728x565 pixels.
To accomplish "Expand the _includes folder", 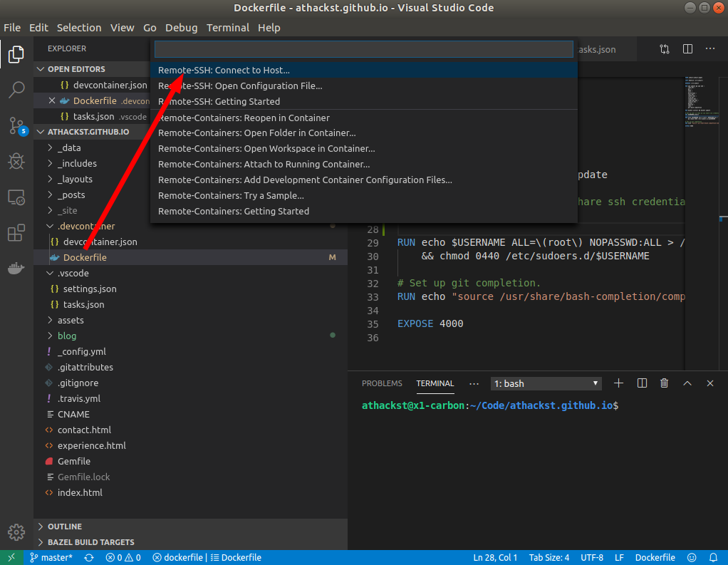I will coord(77,163).
